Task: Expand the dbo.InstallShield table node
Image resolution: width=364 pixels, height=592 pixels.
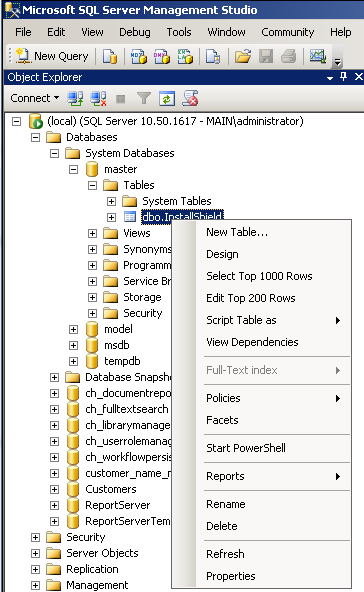Action: coord(111,217)
